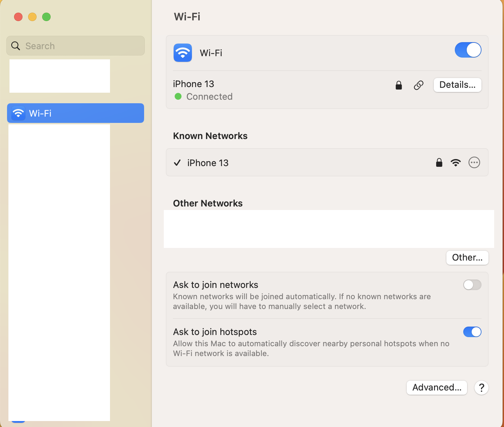Open more options for known iPhone 13
The image size is (504, 427).
pos(474,163)
